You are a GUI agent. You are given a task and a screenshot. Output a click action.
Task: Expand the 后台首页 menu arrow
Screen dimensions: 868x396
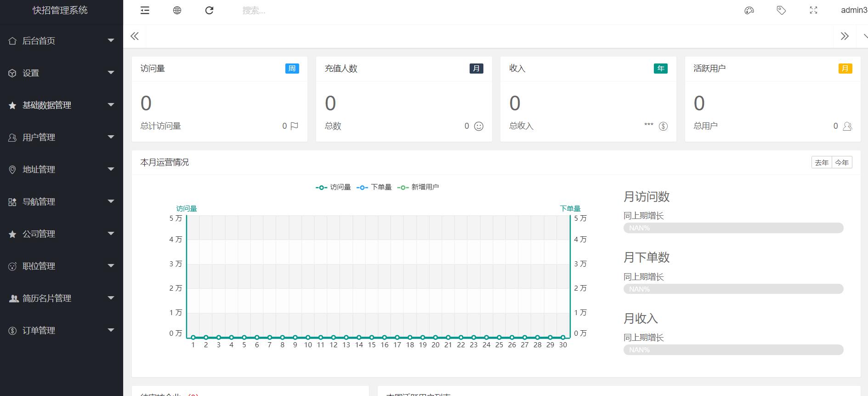111,40
